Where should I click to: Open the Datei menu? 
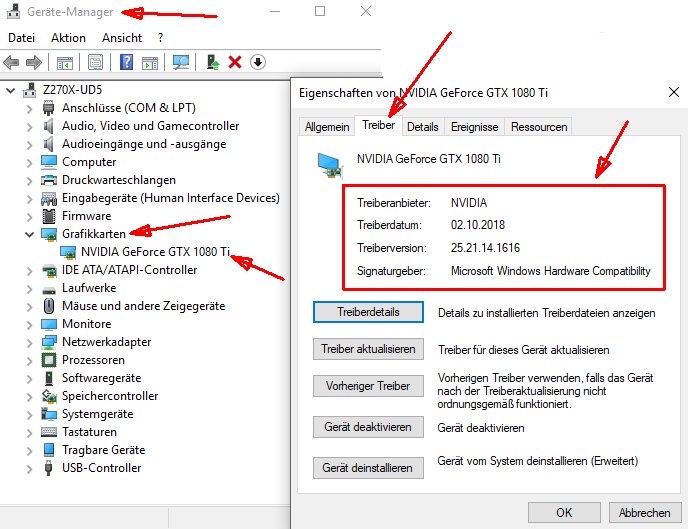point(22,38)
